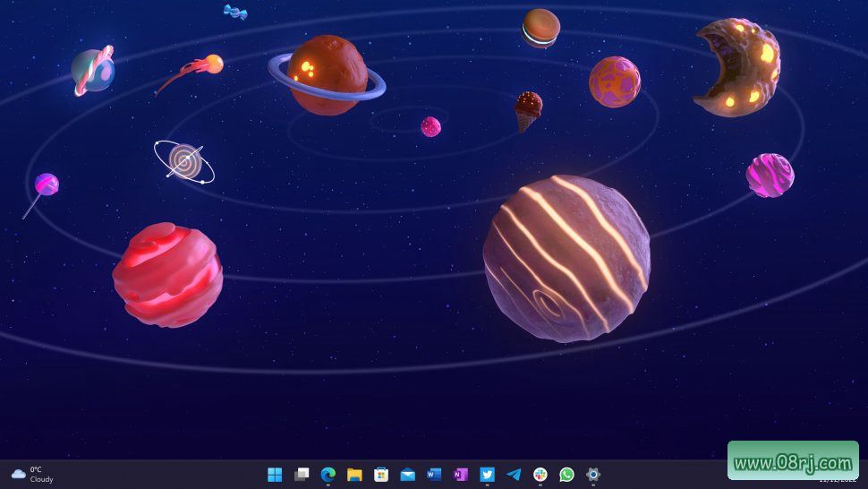868x489 pixels.
Task: Open WhatsApp from the taskbar
Action: click(x=566, y=475)
